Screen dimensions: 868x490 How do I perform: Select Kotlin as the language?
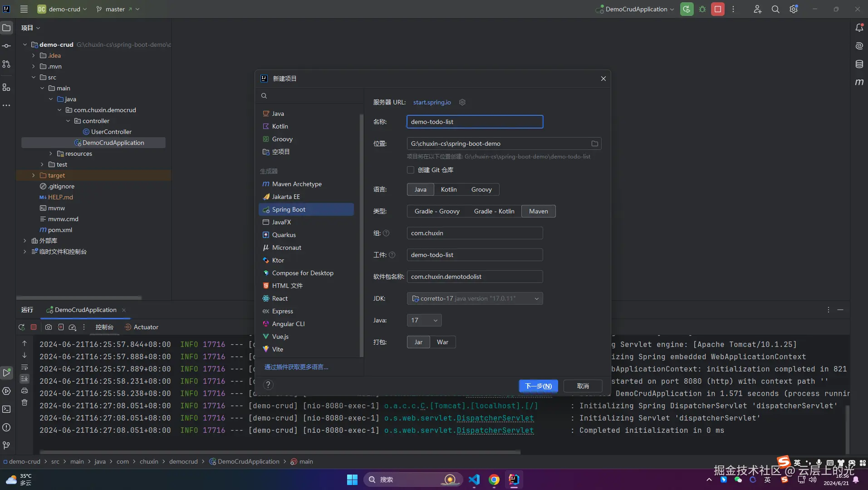coord(449,189)
